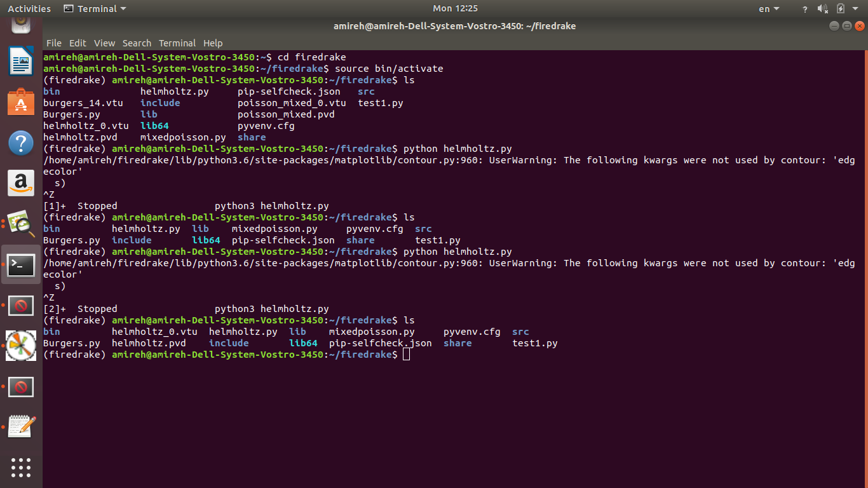Open the File menu
Screen dimensions: 868x488
pyautogui.click(x=54, y=43)
